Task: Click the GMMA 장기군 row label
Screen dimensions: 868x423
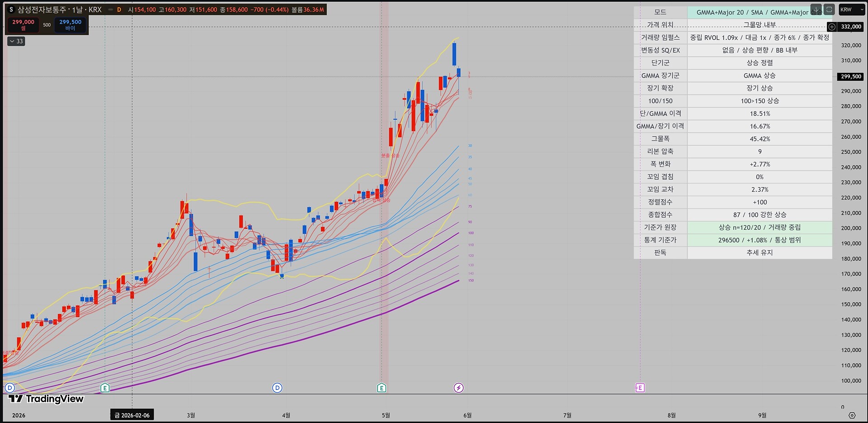Action: (660, 76)
